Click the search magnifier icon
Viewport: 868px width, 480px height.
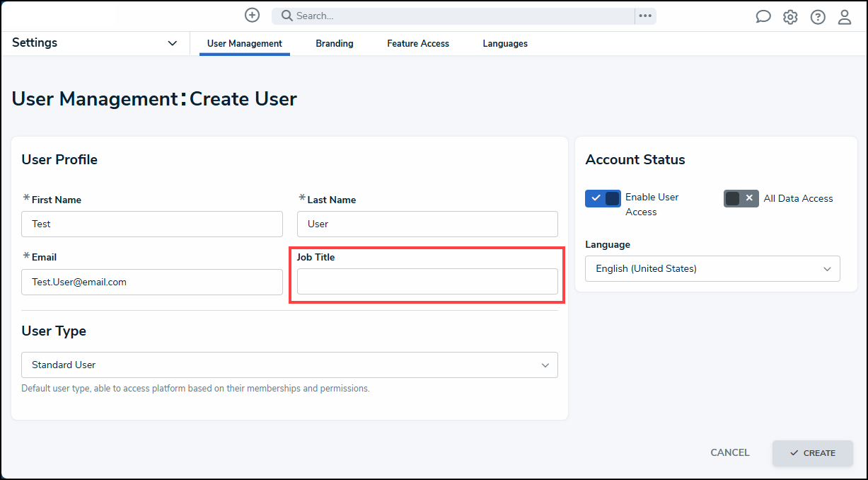point(287,16)
